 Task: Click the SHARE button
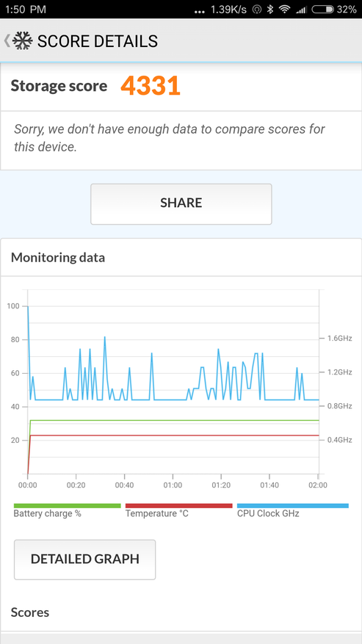[x=181, y=203]
